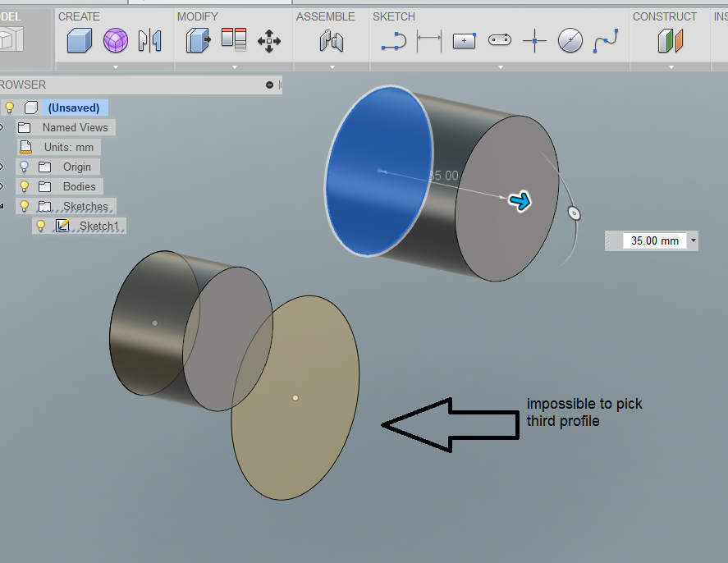This screenshot has width=728, height=563.
Task: Click the 35.00 mm distance input field
Action: tap(655, 240)
